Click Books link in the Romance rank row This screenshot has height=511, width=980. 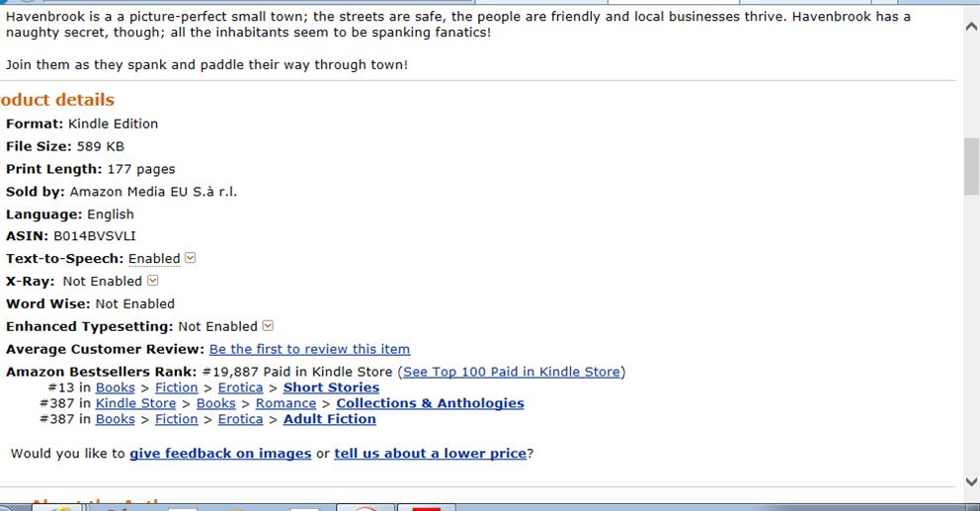(215, 403)
